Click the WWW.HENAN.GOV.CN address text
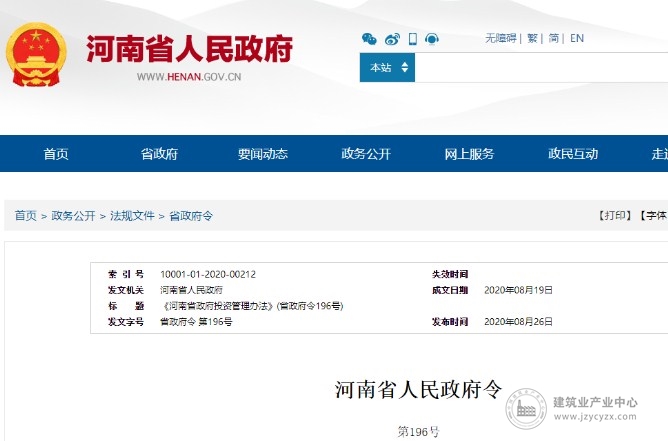The height and width of the screenshot is (441, 668). pos(189,77)
